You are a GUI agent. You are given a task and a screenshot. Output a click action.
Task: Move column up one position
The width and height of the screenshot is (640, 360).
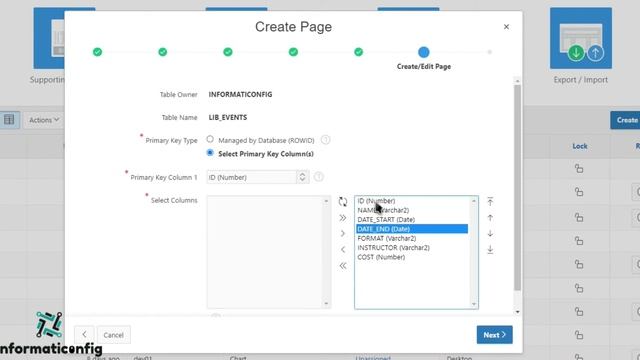tap(490, 218)
